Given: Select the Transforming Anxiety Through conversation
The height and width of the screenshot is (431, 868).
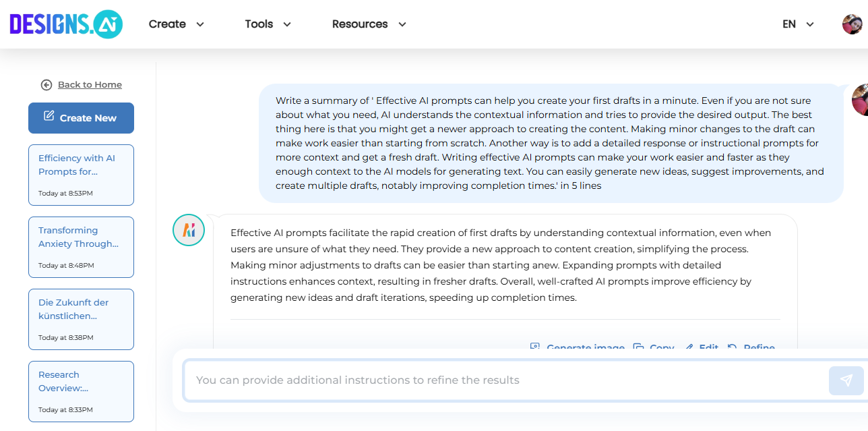Looking at the screenshot, I should pyautogui.click(x=81, y=247).
